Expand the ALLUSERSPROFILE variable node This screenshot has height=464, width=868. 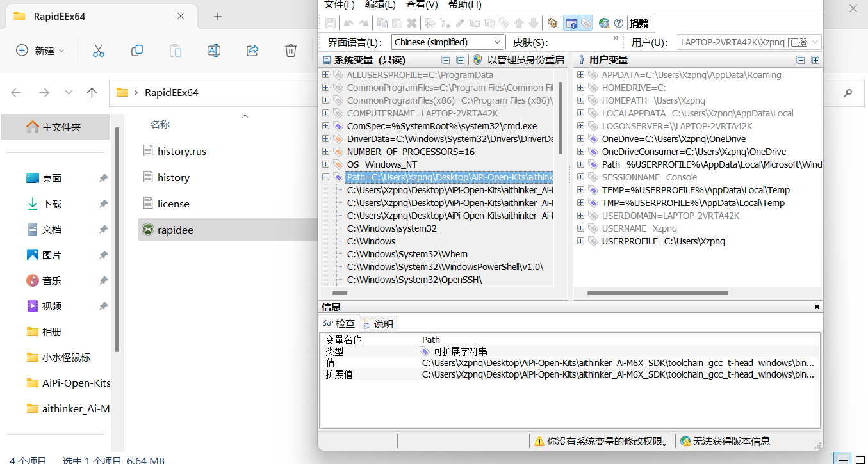click(325, 75)
